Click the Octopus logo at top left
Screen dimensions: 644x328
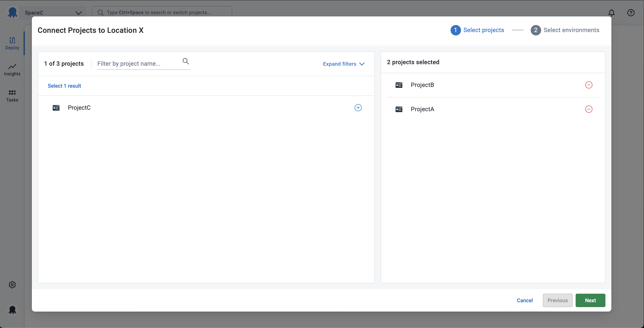12,13
